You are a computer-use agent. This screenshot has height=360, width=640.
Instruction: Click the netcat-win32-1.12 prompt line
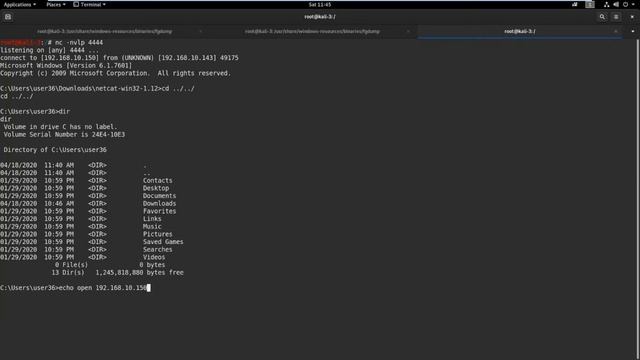[x=97, y=89]
